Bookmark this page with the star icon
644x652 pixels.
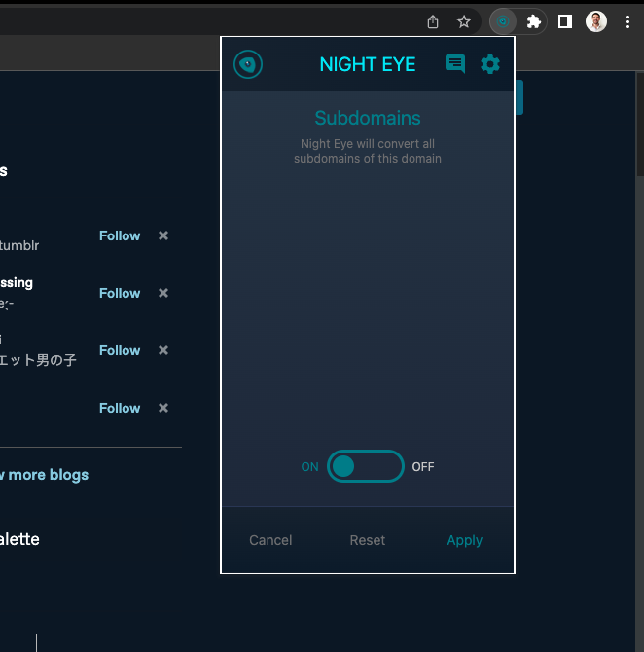pyautogui.click(x=464, y=21)
